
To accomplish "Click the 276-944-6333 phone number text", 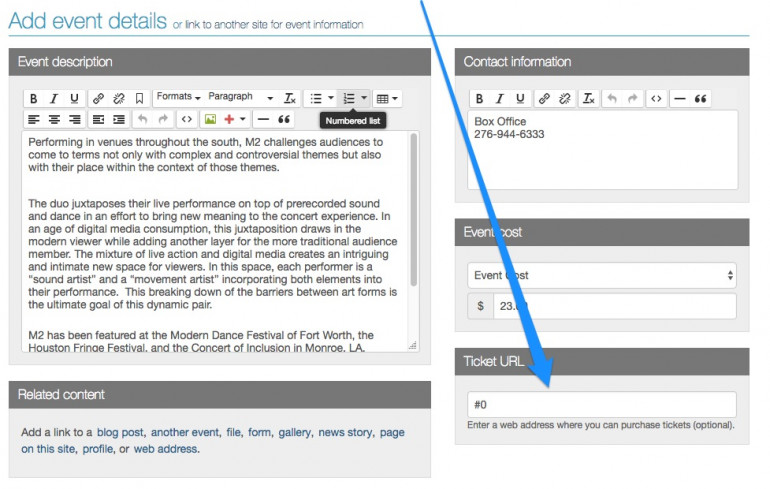I will pos(509,135).
